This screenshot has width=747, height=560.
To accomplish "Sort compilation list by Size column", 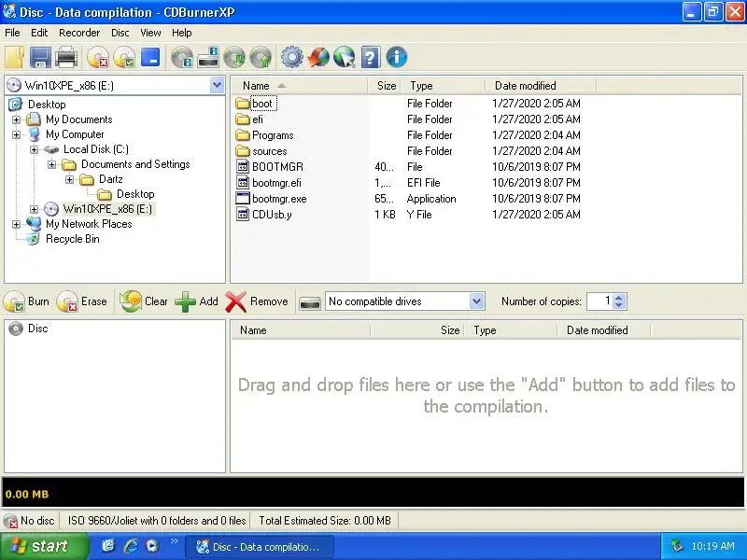I will coord(417,330).
